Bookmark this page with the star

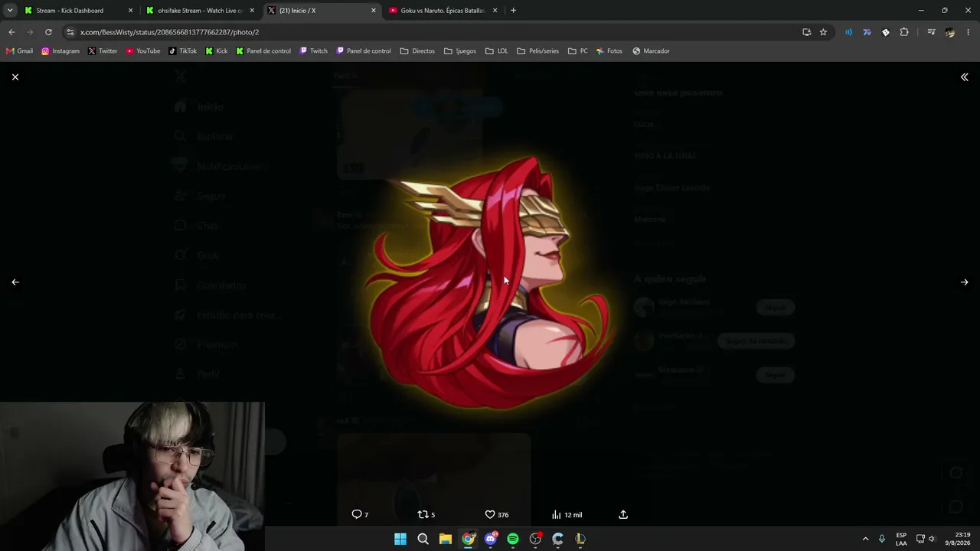pos(823,32)
